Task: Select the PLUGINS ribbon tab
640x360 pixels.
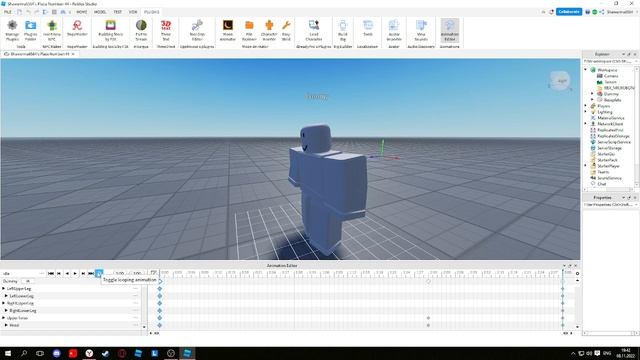Action: [151, 12]
